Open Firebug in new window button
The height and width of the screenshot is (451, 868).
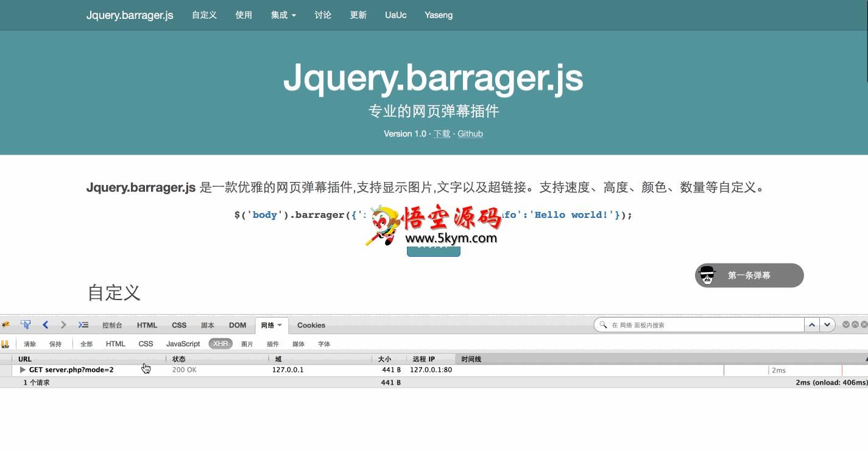pyautogui.click(x=855, y=324)
